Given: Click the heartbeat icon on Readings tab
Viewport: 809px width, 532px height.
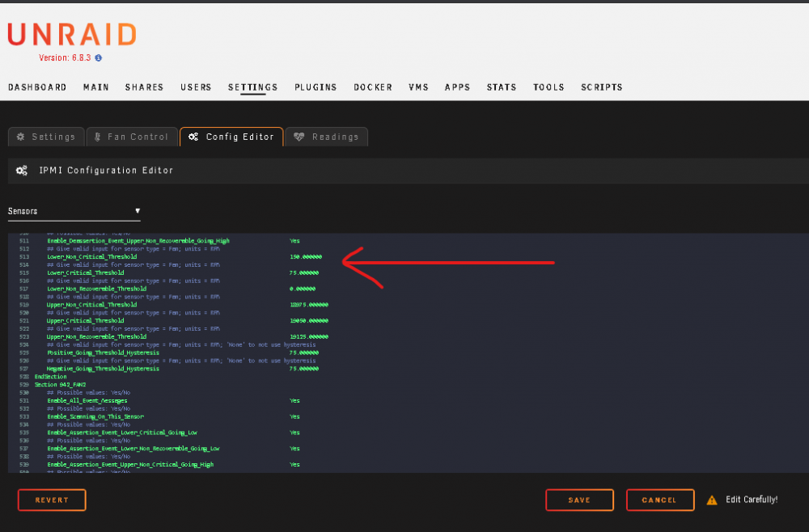Looking at the screenshot, I should pyautogui.click(x=299, y=137).
